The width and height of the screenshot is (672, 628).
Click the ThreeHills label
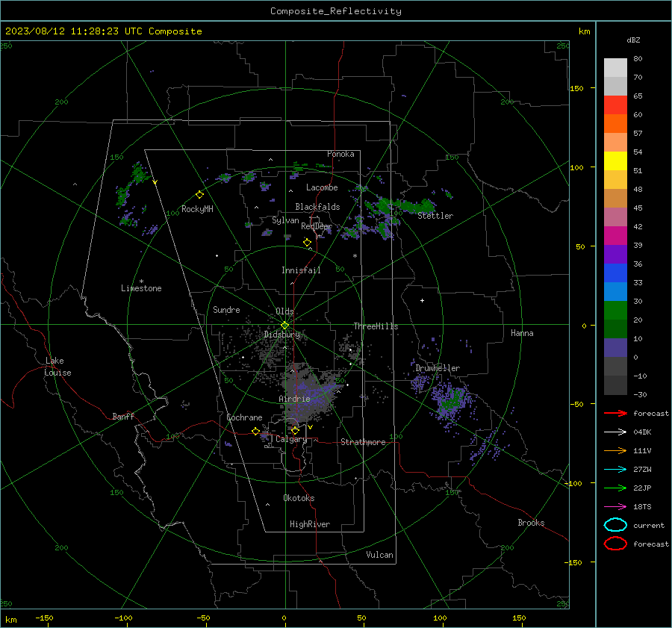[x=376, y=326]
